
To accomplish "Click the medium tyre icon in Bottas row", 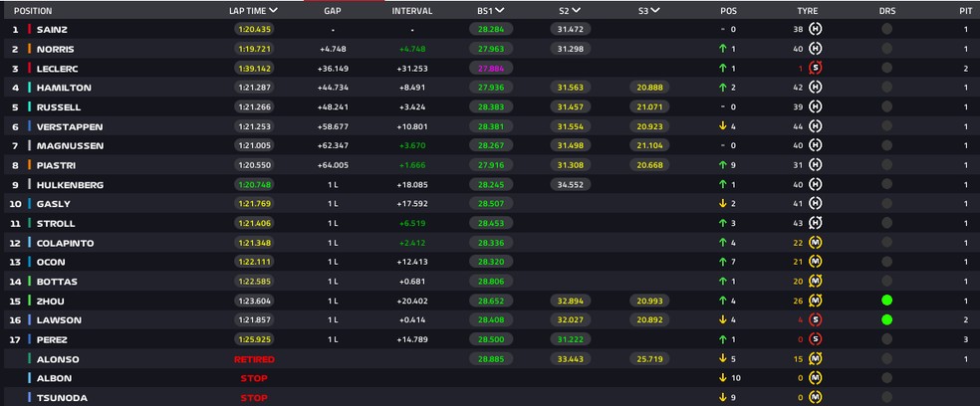I will tap(815, 281).
